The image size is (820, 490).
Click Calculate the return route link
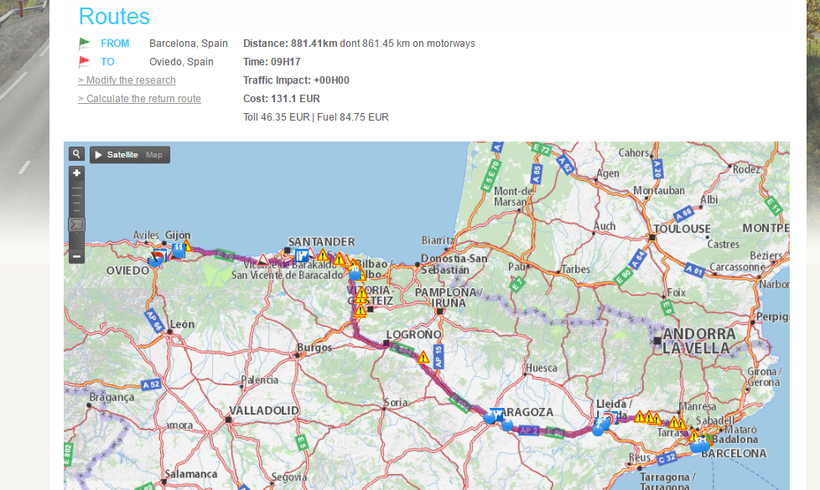[139, 99]
